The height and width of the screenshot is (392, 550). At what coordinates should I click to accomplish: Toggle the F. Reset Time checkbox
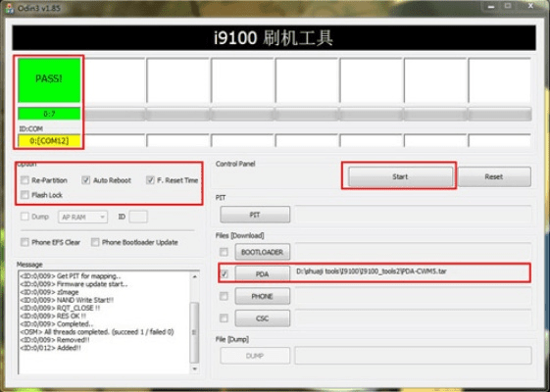tap(150, 180)
